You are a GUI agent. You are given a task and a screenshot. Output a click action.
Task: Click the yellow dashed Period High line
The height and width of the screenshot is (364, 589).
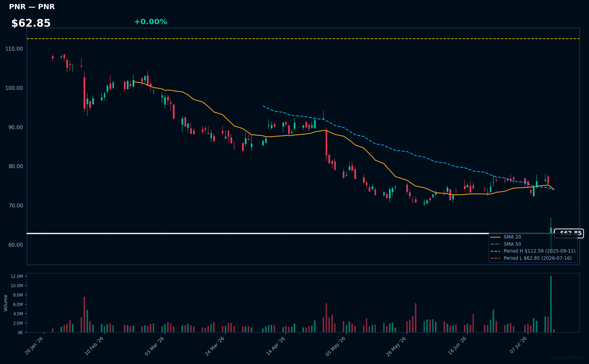click(303, 39)
